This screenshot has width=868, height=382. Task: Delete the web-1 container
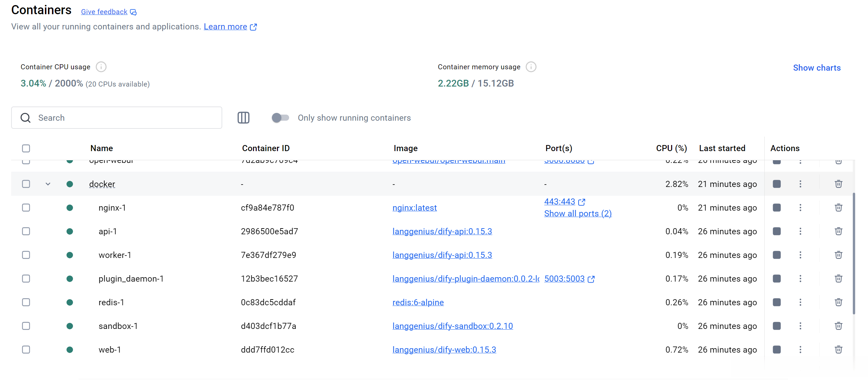coord(838,350)
